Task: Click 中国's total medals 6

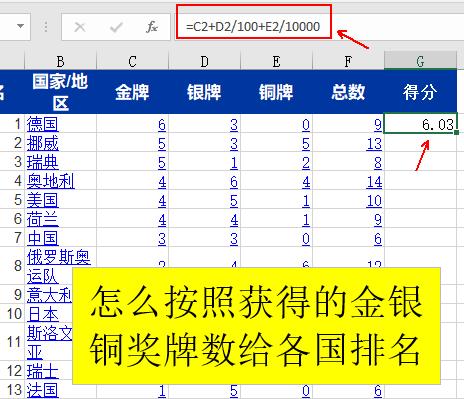Action: pyautogui.click(x=377, y=239)
